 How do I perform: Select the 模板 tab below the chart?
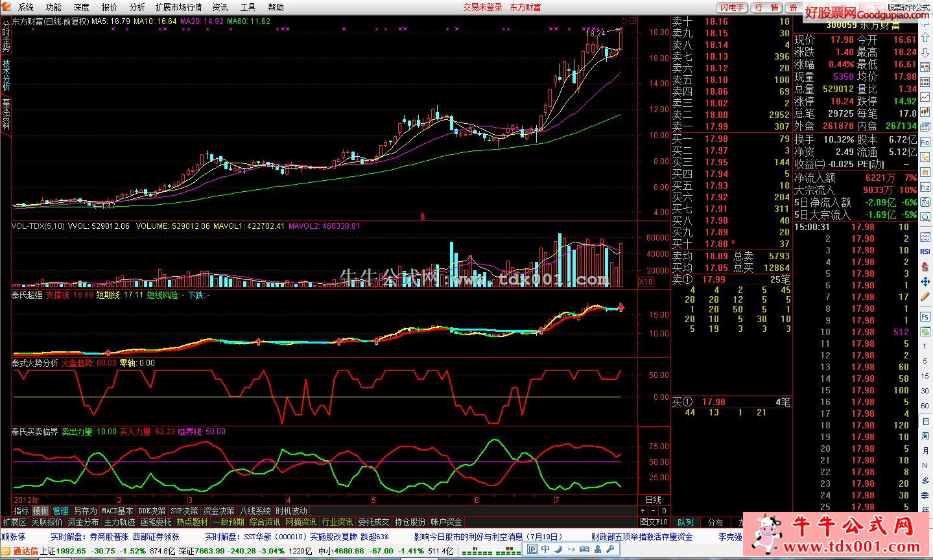click(40, 511)
